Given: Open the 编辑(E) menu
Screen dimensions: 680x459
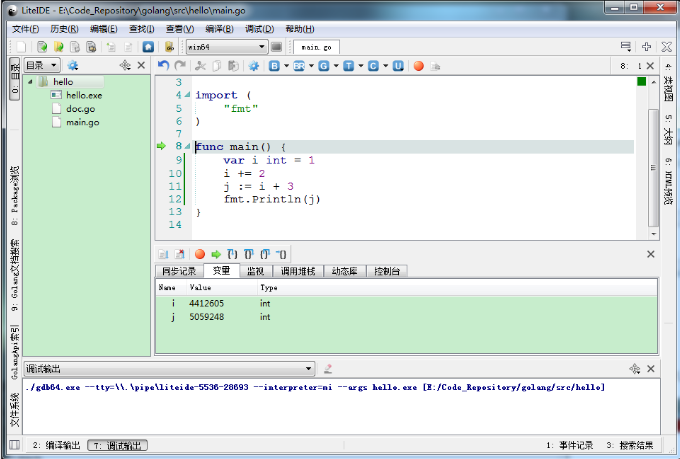Looking at the screenshot, I should tap(104, 29).
